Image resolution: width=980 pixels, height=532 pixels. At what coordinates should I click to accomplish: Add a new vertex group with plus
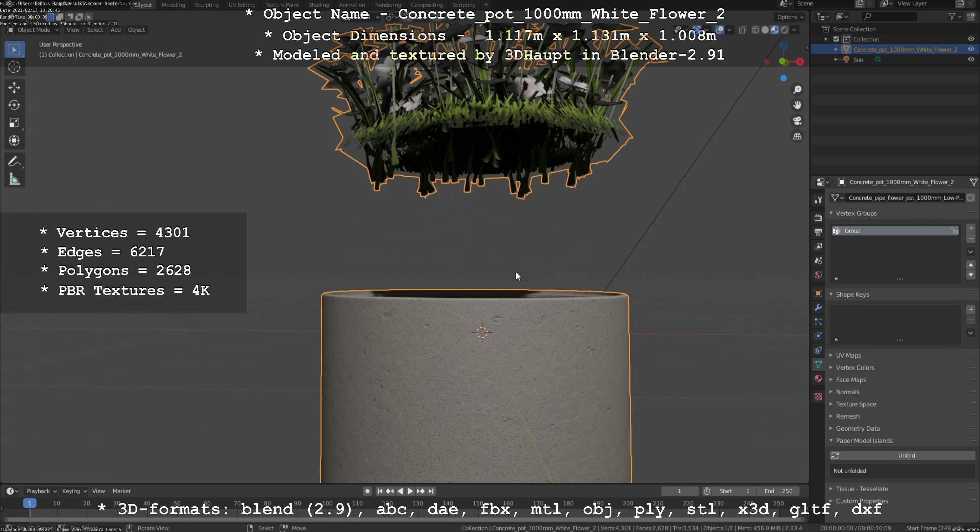(x=971, y=228)
